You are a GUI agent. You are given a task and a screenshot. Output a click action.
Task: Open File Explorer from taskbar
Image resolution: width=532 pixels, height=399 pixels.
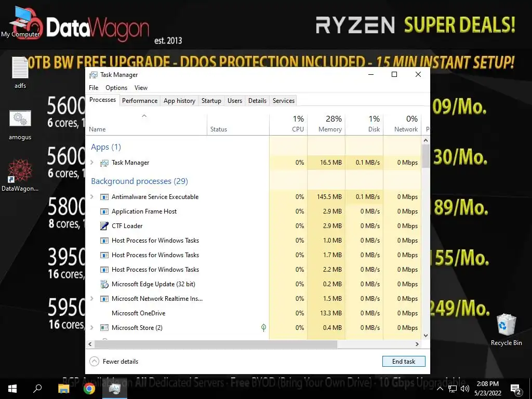click(63, 389)
